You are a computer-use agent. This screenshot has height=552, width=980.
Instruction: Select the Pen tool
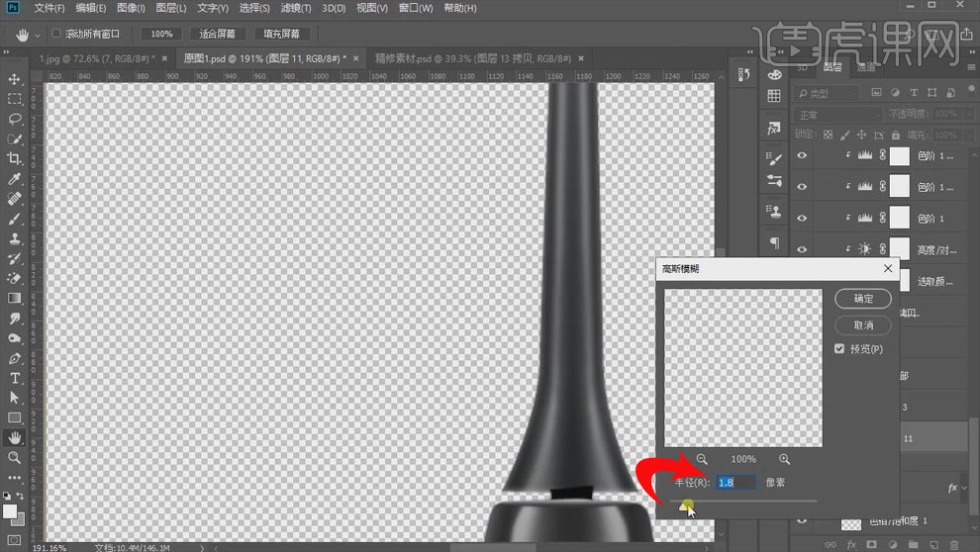[15, 358]
